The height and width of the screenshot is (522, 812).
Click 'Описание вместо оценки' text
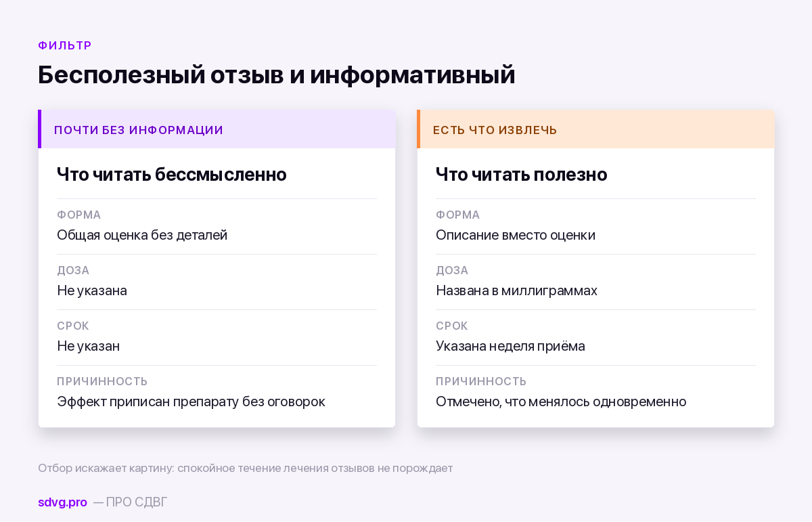click(516, 236)
